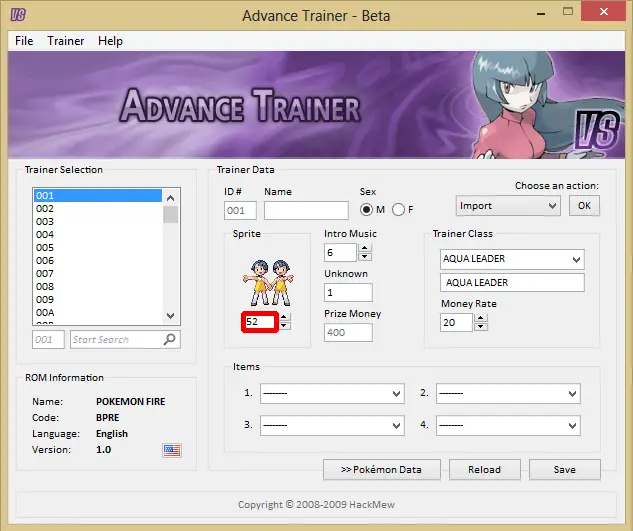633x531 pixels.
Task: Click the trainer Name text field
Action: (x=306, y=211)
